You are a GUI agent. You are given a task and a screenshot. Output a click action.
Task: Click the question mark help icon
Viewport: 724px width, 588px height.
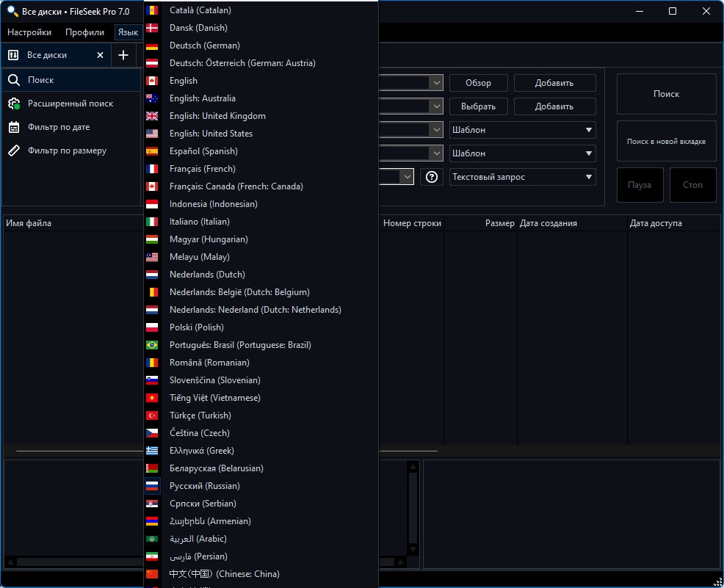[431, 177]
